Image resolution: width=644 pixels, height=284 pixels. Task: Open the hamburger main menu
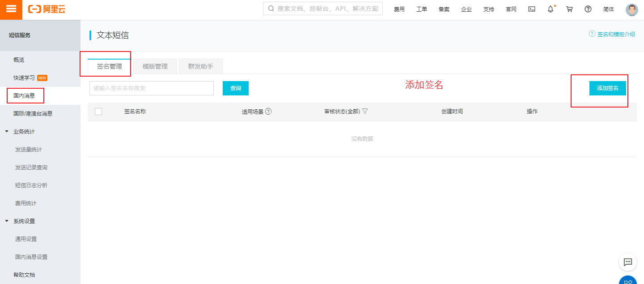tap(11, 9)
